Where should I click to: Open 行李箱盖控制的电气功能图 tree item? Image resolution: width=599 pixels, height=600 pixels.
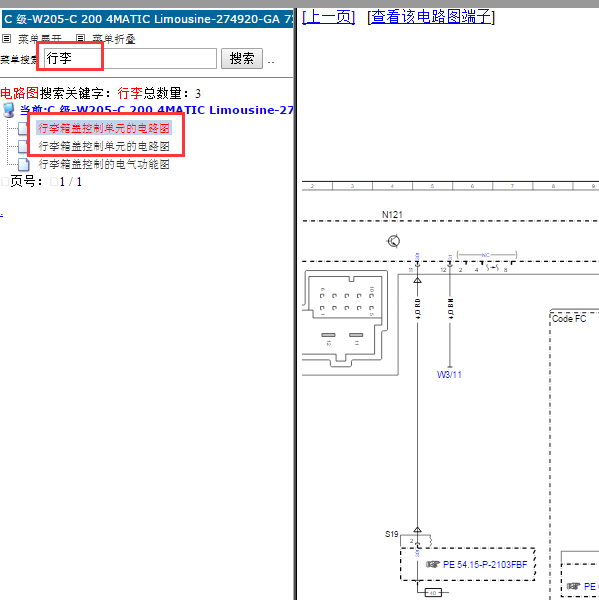tap(104, 164)
